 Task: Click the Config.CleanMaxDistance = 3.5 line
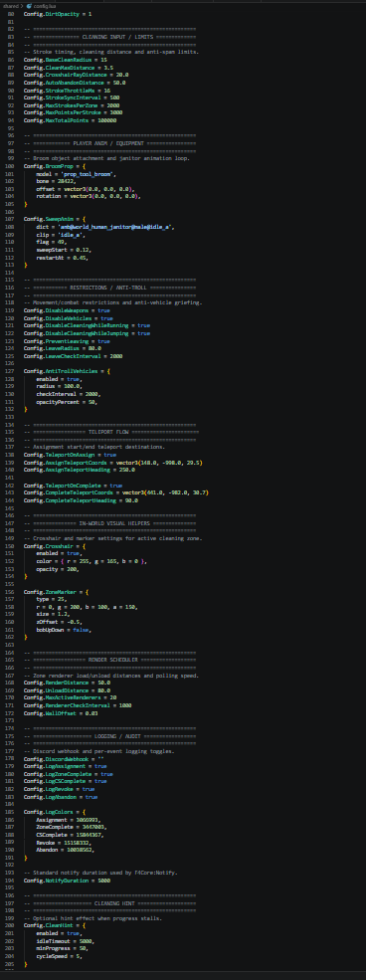68,67
